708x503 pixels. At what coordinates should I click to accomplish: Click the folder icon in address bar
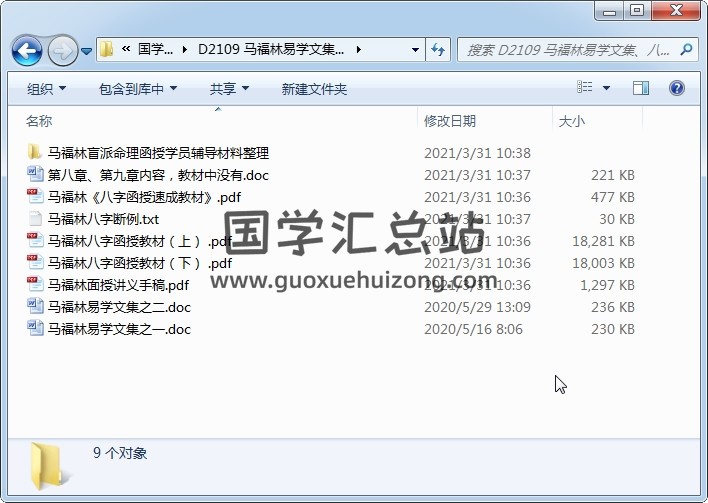click(107, 49)
